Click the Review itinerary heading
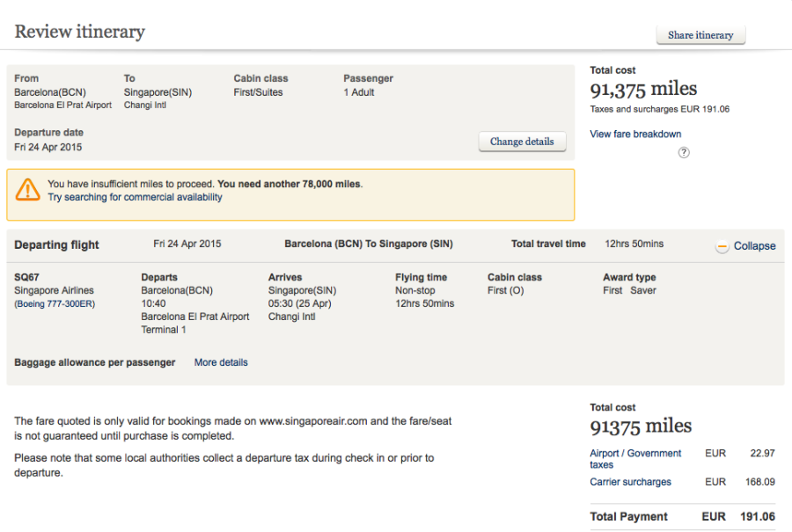 pos(79,33)
